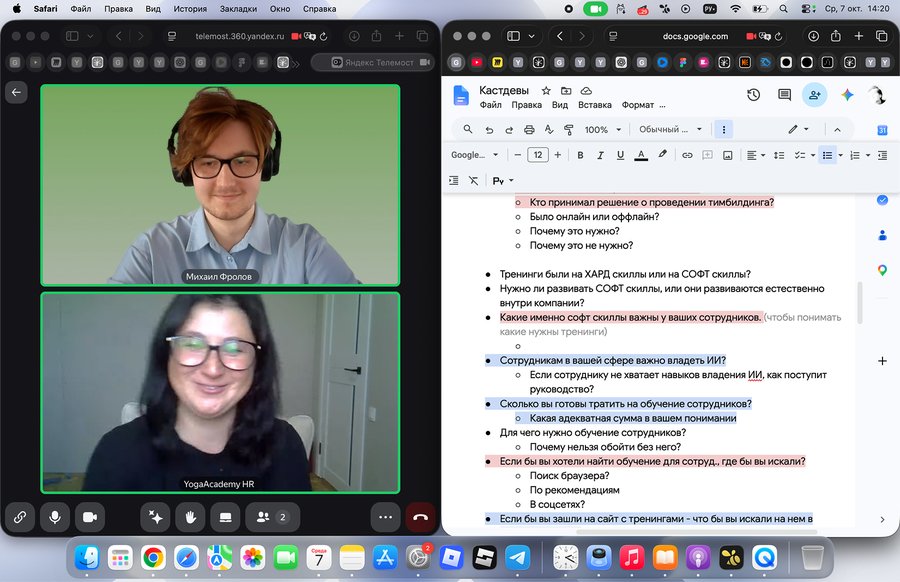End the call with the red hang-up button
The width and height of the screenshot is (900, 582).
(x=420, y=517)
